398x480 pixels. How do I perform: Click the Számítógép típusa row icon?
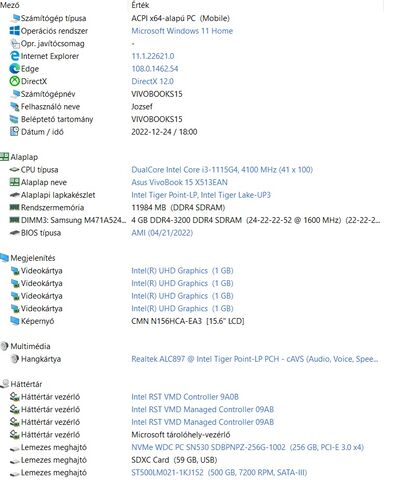click(x=15, y=18)
